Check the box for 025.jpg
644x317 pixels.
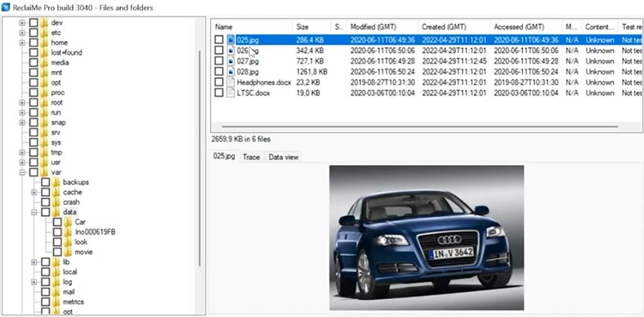coord(219,40)
